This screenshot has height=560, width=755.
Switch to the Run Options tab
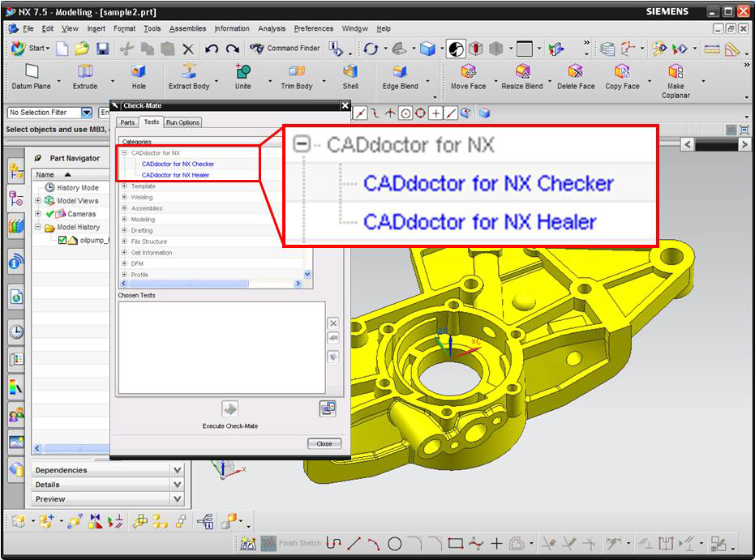pos(182,122)
